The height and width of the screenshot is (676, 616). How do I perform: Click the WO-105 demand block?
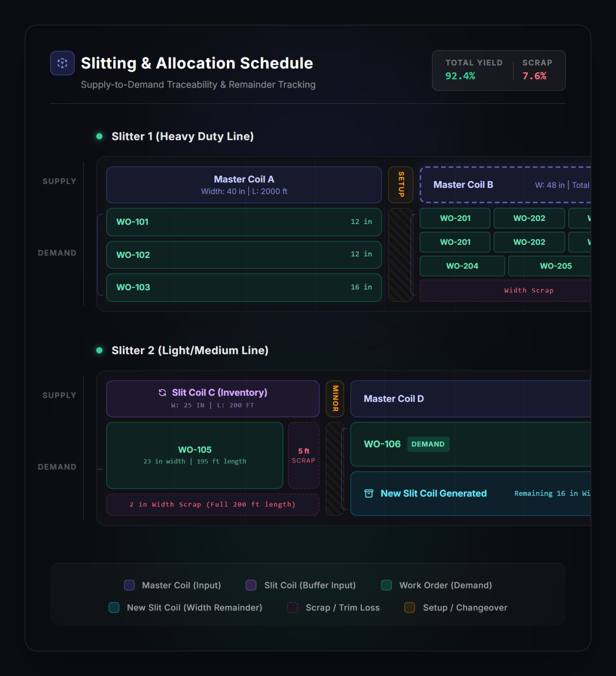click(195, 456)
